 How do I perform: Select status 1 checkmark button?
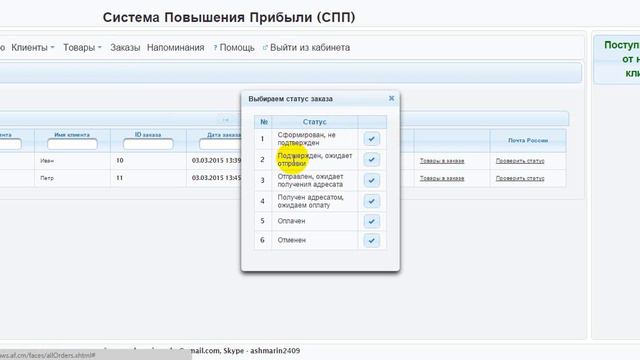371,139
